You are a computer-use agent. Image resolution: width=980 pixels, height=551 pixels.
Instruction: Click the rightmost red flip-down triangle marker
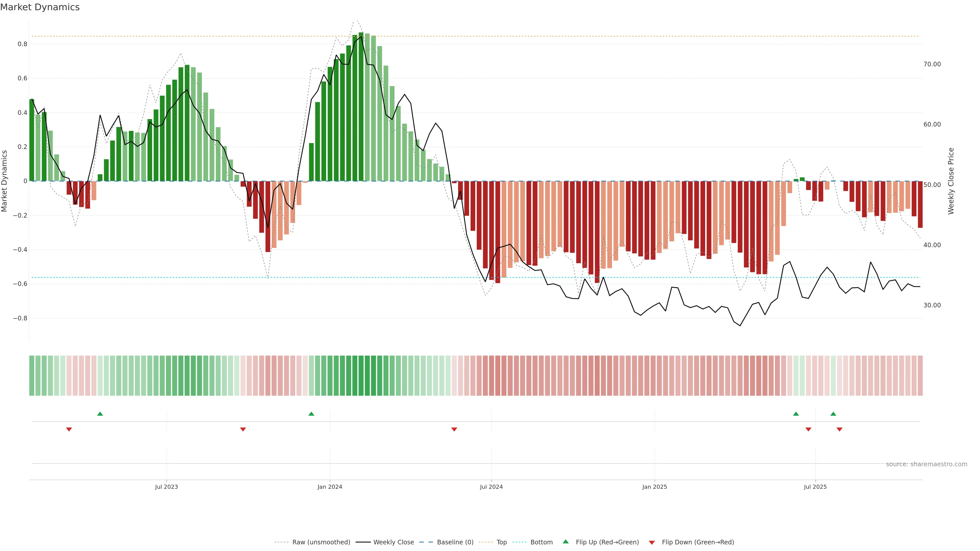[x=839, y=429]
